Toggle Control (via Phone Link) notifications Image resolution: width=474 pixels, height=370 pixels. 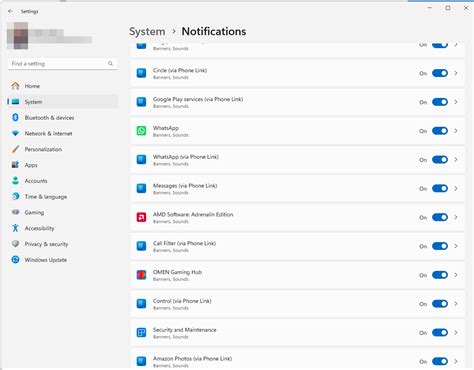440,304
